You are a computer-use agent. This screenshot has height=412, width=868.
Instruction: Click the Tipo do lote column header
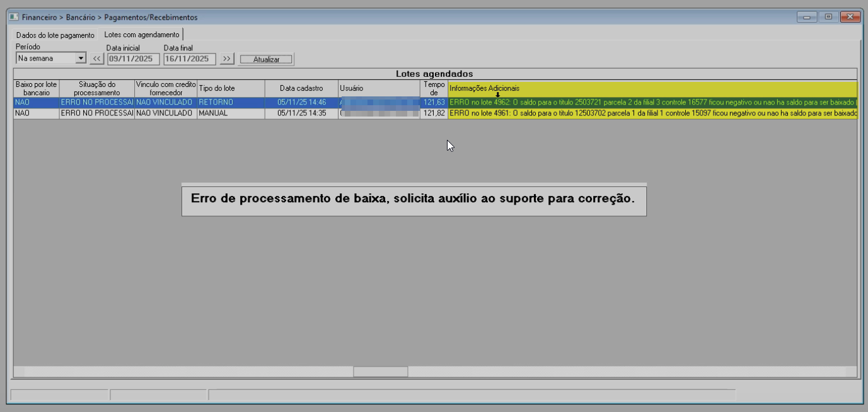coord(231,88)
